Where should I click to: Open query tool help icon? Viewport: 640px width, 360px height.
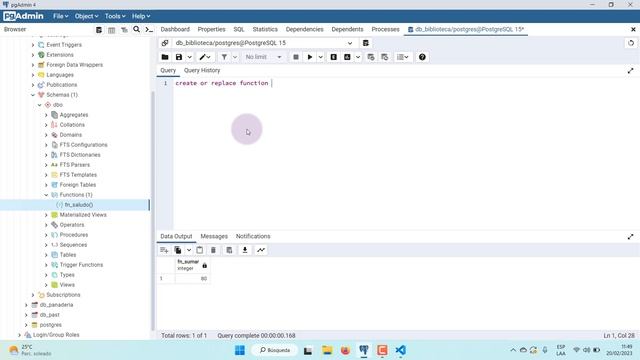pos(422,57)
